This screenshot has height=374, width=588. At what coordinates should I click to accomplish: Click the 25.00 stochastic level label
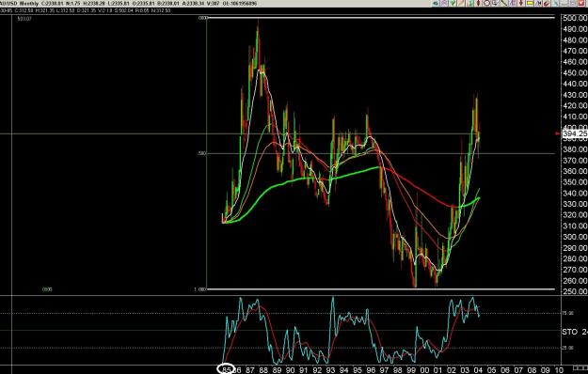coord(567,348)
